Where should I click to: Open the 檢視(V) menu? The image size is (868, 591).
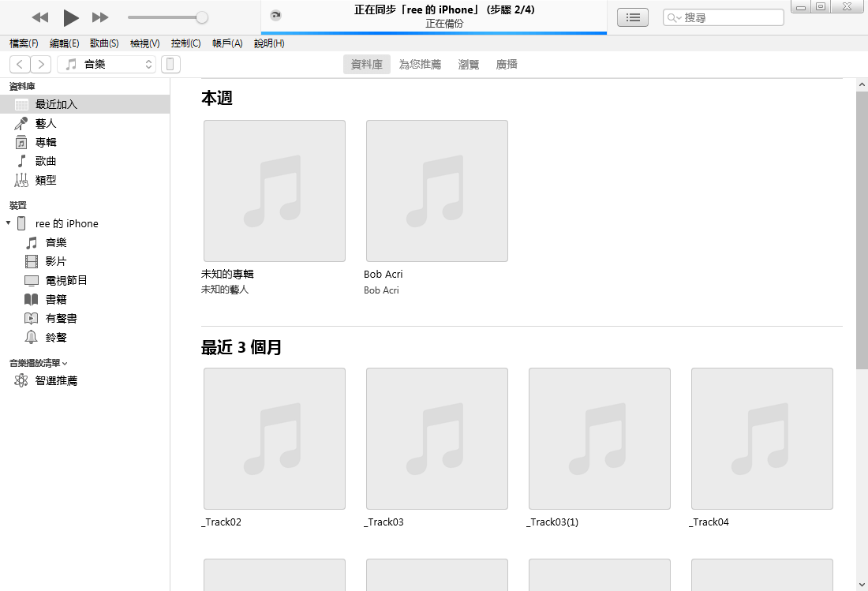(145, 43)
